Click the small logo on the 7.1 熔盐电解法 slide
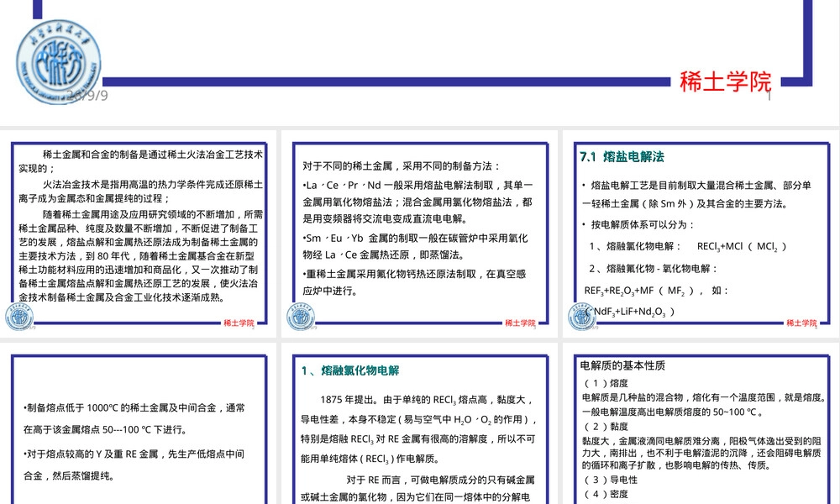Screen dimensions: 840x504 582,316
